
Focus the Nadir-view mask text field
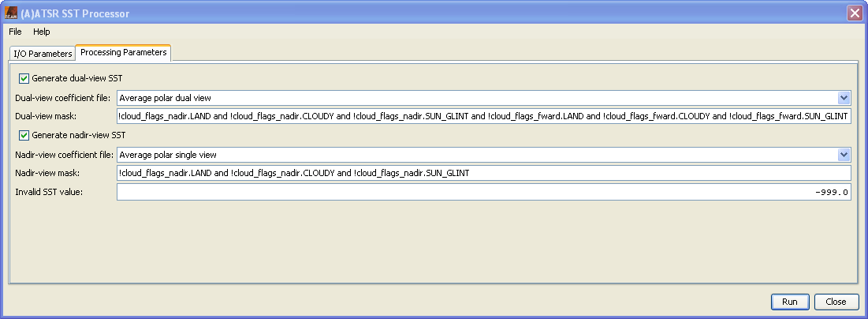484,174
